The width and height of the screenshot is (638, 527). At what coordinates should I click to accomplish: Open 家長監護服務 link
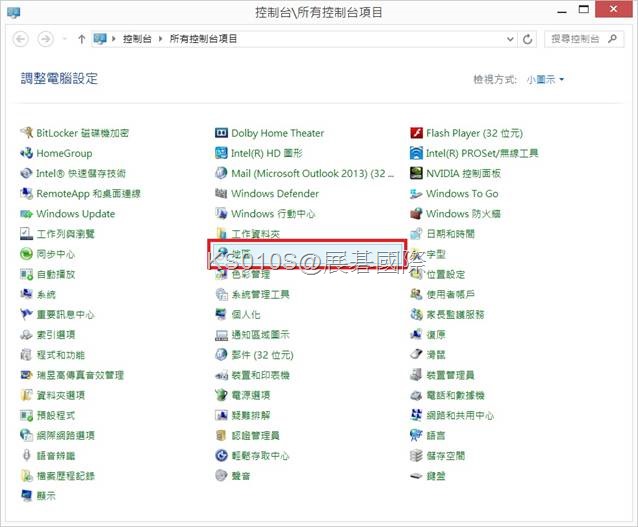[455, 315]
